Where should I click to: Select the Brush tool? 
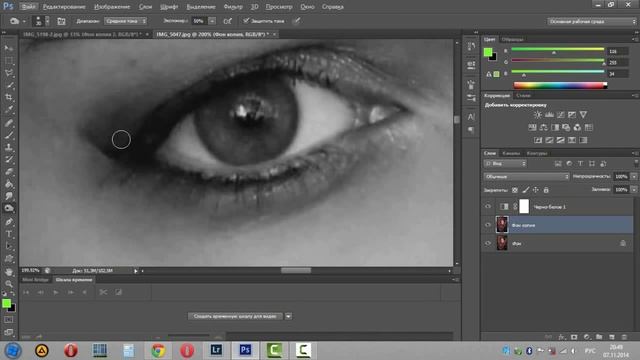click(x=9, y=135)
